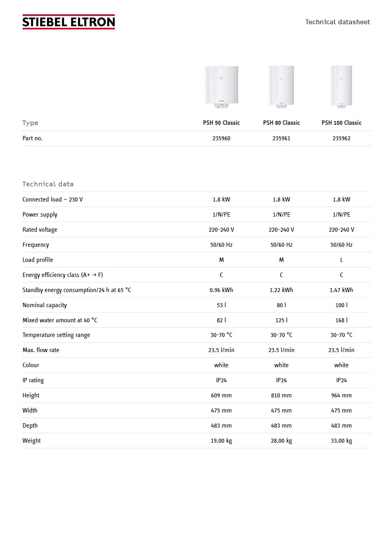The width and height of the screenshot is (392, 546).
Task: Click the PSH 100 Classic product image
Action: pyautogui.click(x=341, y=87)
